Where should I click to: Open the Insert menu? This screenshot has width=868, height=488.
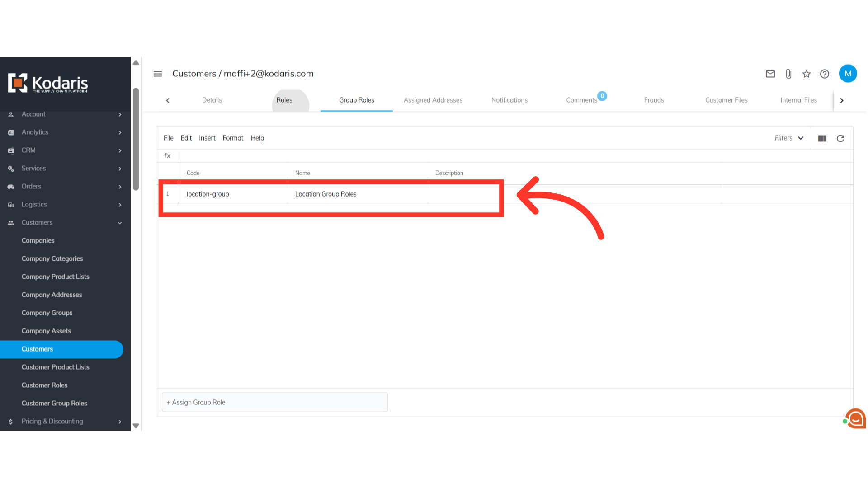coord(207,138)
